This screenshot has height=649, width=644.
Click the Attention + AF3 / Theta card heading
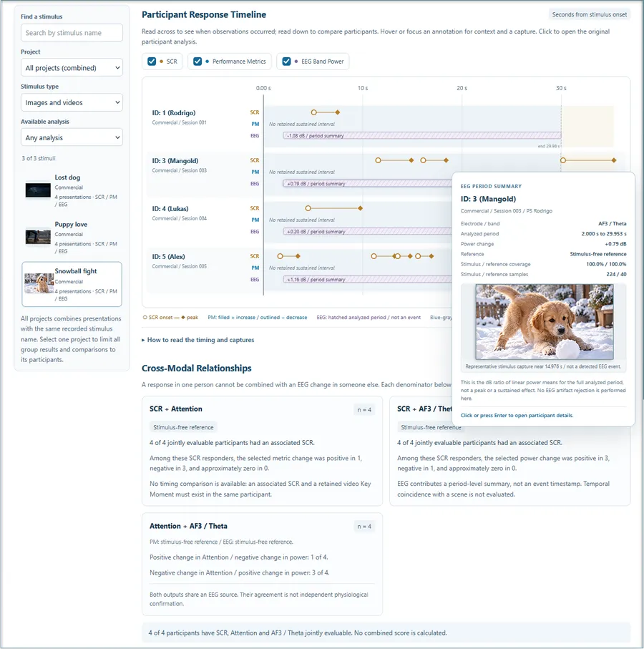coord(188,526)
